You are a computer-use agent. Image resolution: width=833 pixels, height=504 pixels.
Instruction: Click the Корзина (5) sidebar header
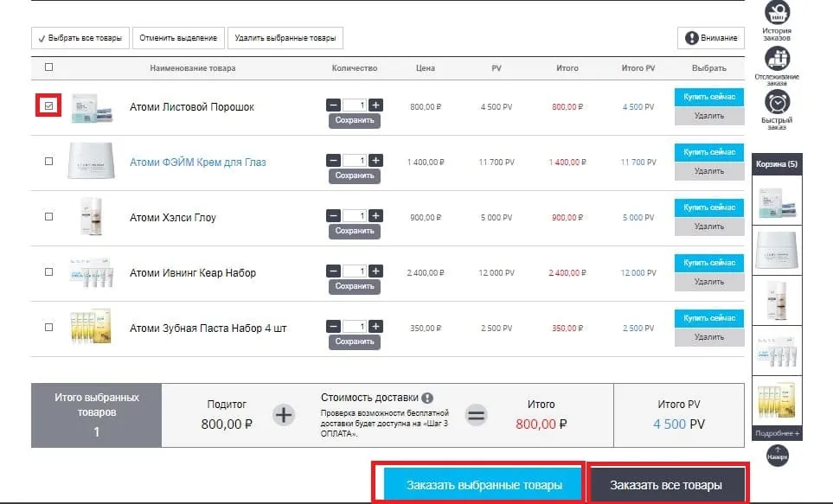tap(777, 164)
